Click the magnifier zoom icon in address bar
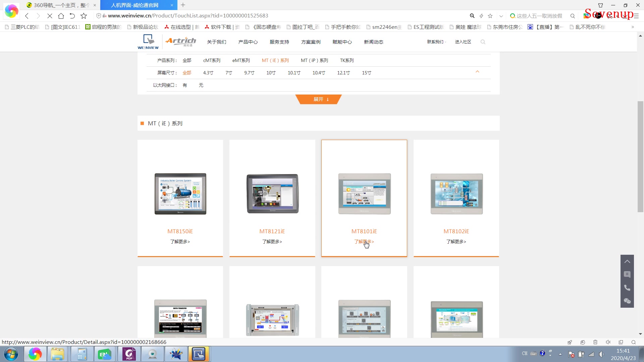The height and width of the screenshot is (362, 644). [x=472, y=16]
